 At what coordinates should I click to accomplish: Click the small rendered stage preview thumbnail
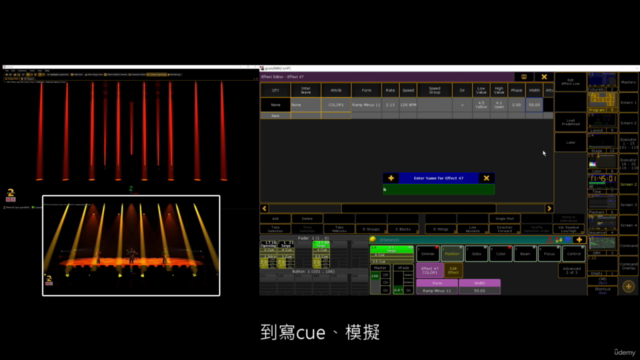pyautogui.click(x=131, y=246)
